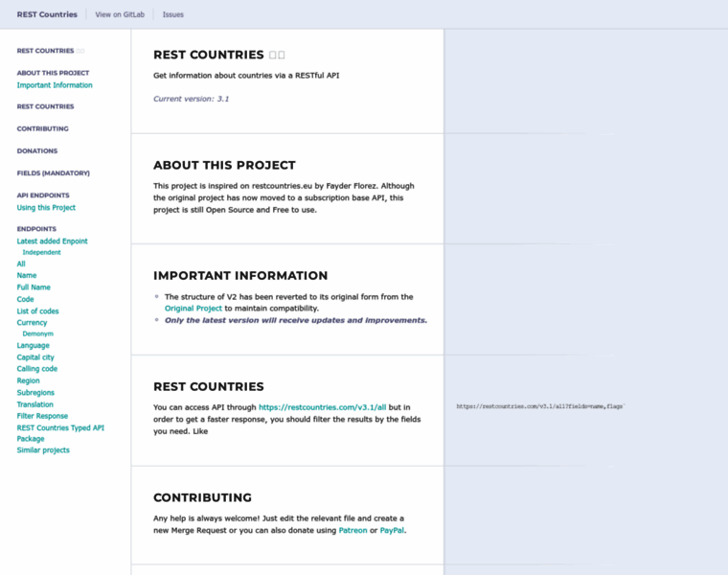Open Capital city sidebar link
The width and height of the screenshot is (728, 575).
[35, 357]
